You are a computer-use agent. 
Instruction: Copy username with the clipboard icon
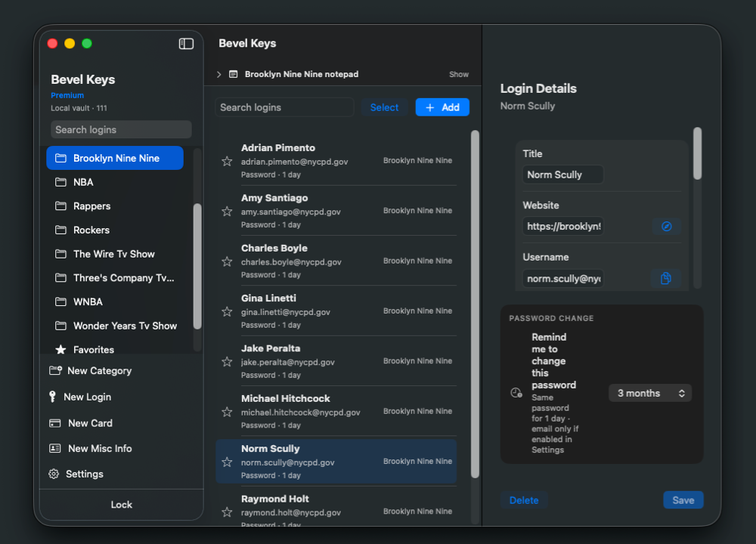click(666, 278)
